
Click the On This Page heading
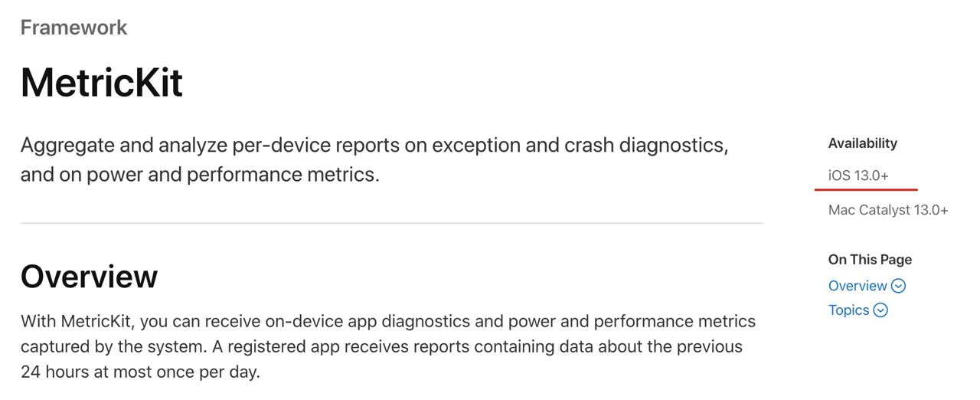[870, 260]
